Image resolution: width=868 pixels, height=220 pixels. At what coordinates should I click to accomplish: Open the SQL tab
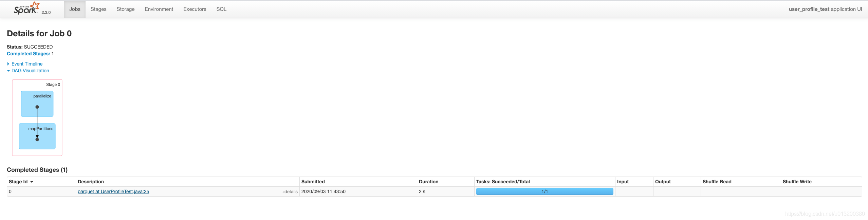click(221, 9)
